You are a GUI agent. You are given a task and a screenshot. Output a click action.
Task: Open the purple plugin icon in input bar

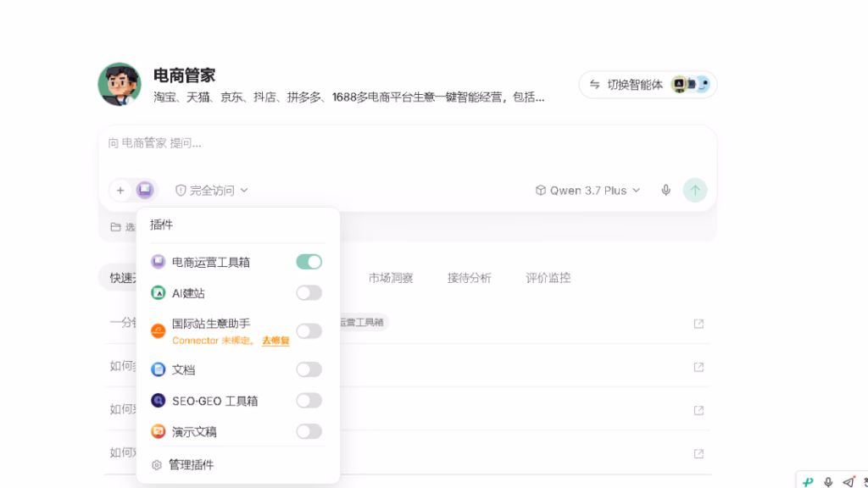tap(145, 190)
